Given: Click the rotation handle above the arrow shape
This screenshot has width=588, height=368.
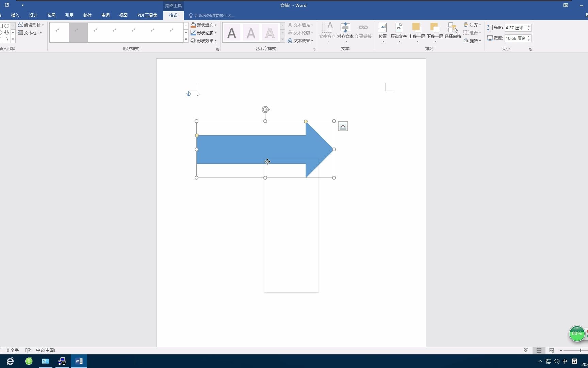Looking at the screenshot, I should point(266,109).
